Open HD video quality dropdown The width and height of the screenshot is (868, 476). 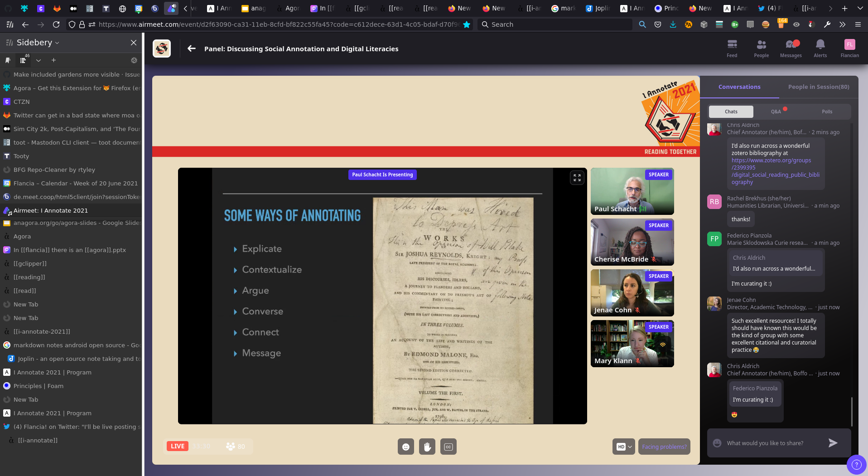[x=624, y=447]
